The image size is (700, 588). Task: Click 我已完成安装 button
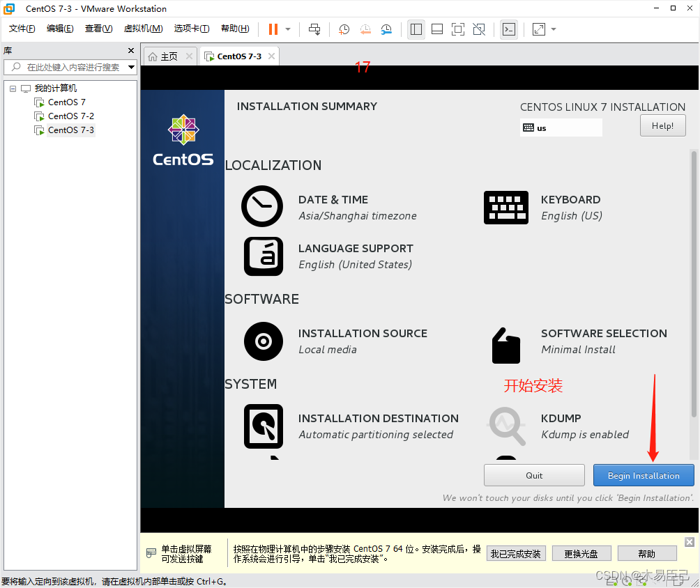coord(516,554)
